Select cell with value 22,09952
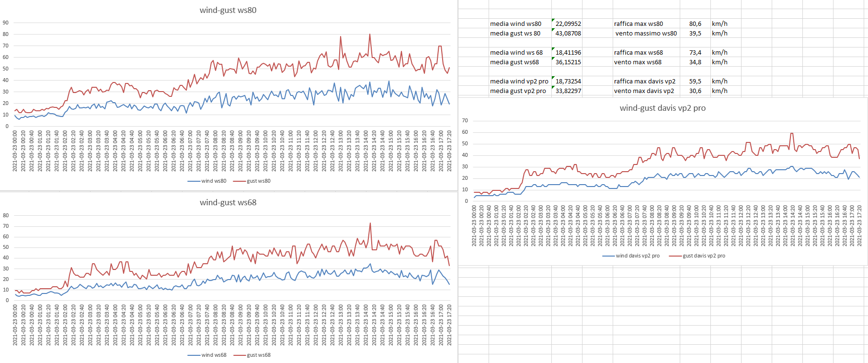This screenshot has height=363, width=868. click(567, 23)
